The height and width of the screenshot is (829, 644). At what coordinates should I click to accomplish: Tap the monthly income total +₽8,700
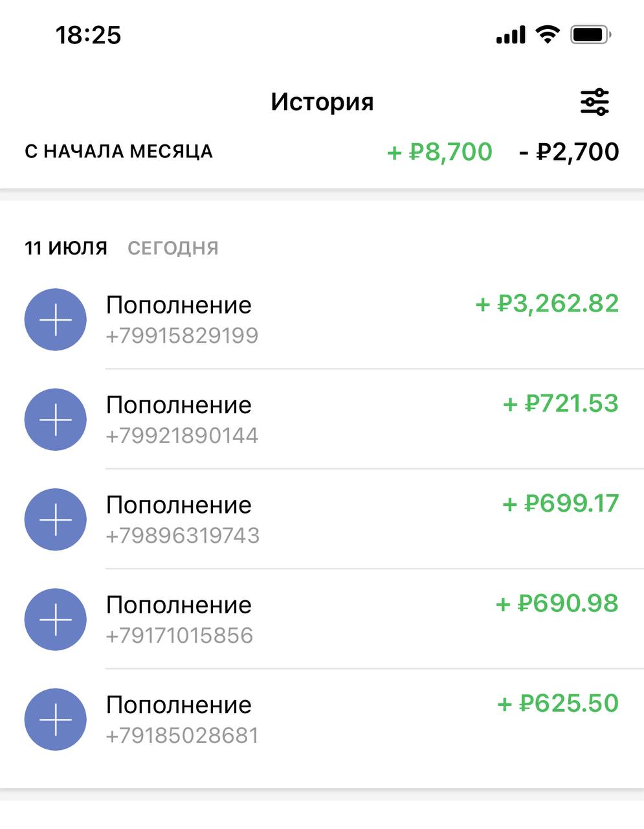coord(440,152)
